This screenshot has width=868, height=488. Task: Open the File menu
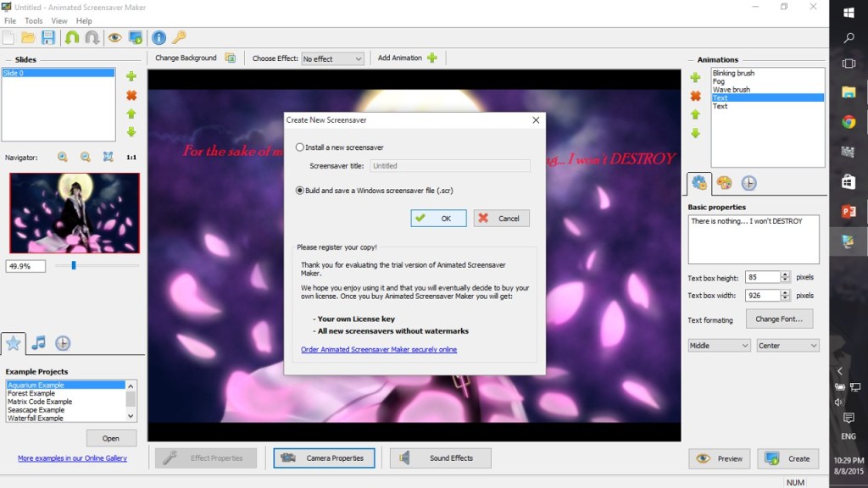(x=10, y=20)
